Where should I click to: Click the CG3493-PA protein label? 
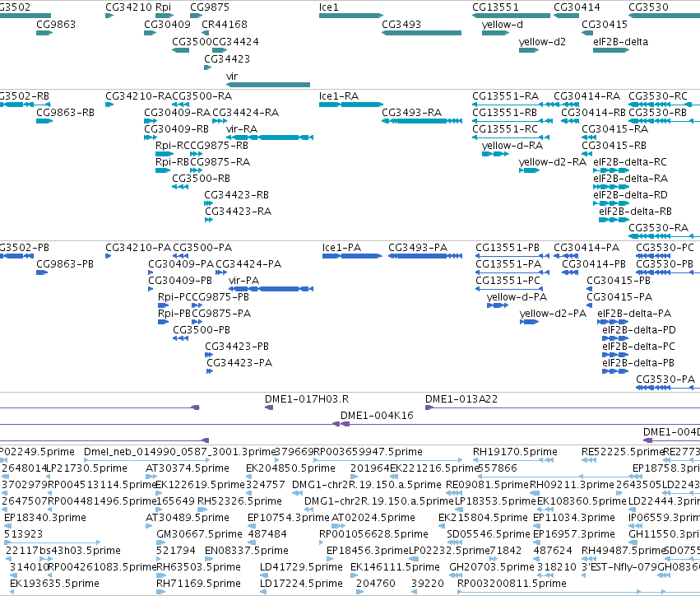point(418,248)
